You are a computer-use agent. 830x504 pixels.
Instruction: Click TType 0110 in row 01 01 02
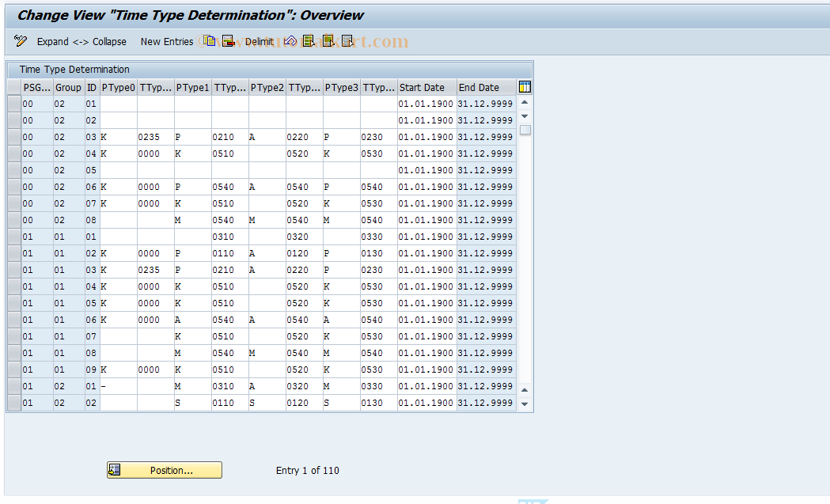click(x=229, y=253)
